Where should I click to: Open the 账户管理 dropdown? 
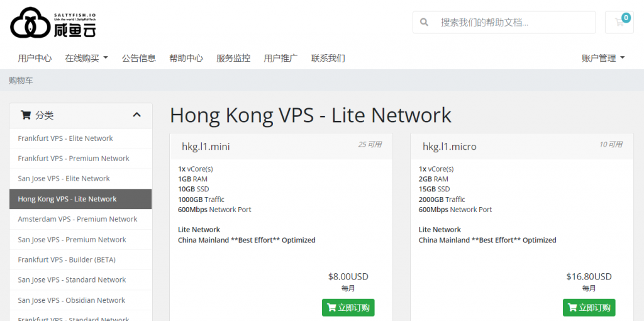click(603, 58)
